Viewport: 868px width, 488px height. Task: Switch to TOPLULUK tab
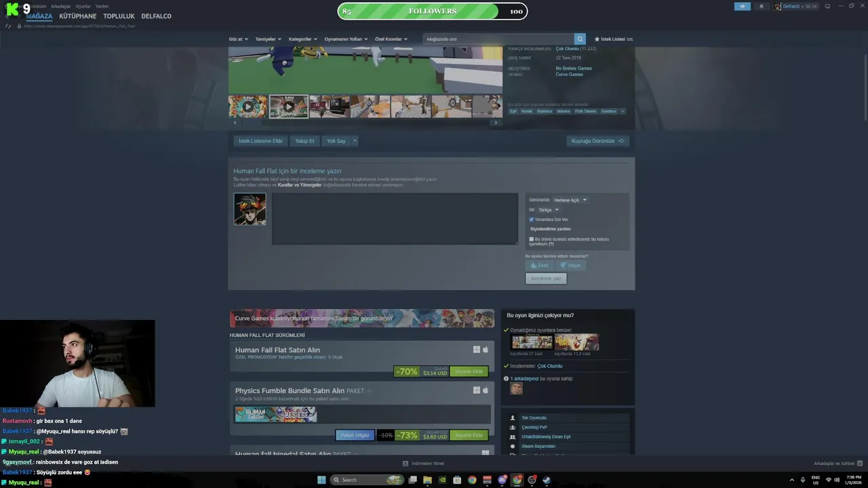pyautogui.click(x=119, y=16)
